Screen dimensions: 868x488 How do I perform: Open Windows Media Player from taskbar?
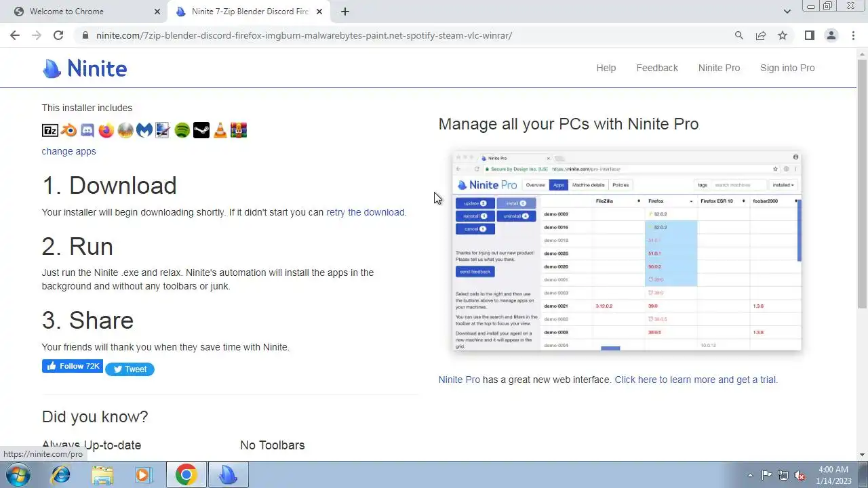[x=143, y=474]
